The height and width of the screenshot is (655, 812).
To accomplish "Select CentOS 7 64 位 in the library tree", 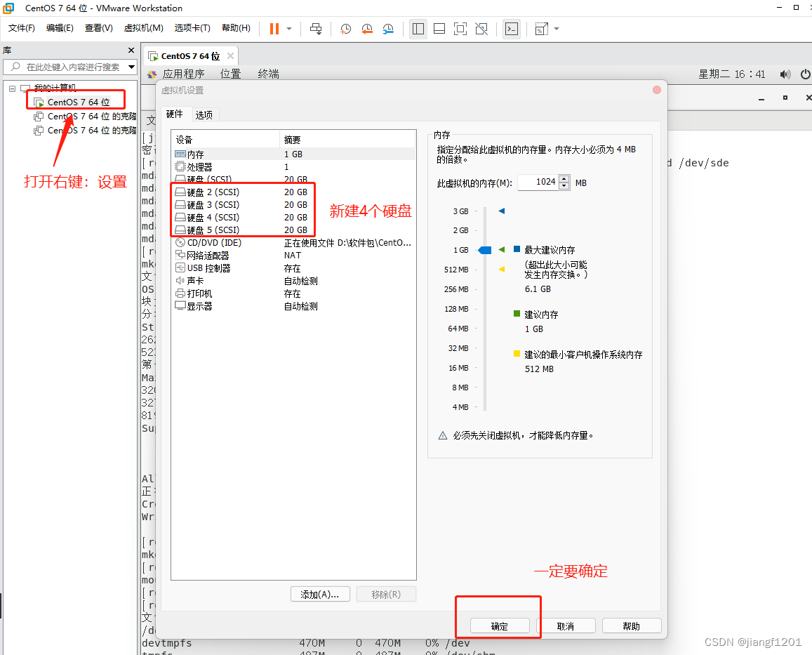I will click(79, 102).
